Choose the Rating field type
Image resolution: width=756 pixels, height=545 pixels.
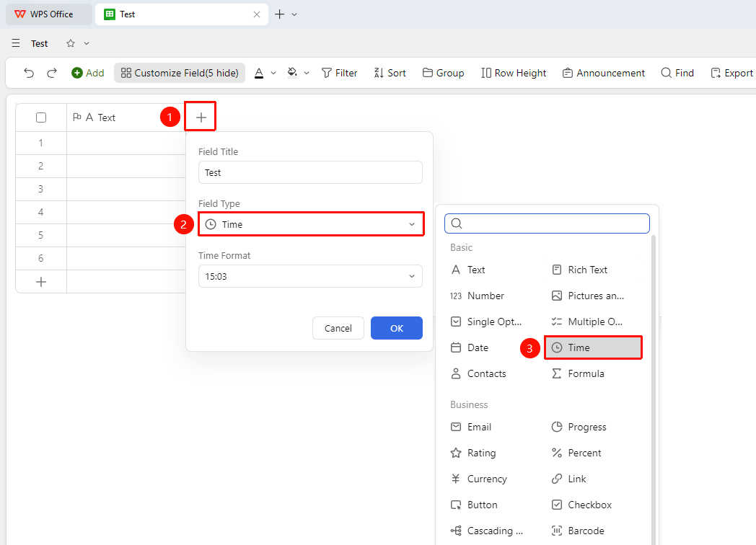[473, 453]
